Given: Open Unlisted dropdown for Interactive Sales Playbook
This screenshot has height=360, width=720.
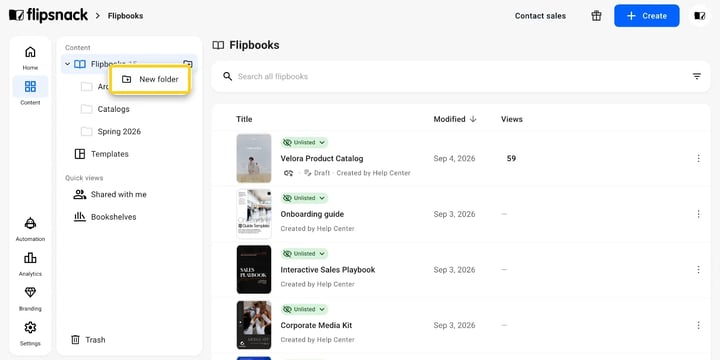Looking at the screenshot, I should pos(304,253).
